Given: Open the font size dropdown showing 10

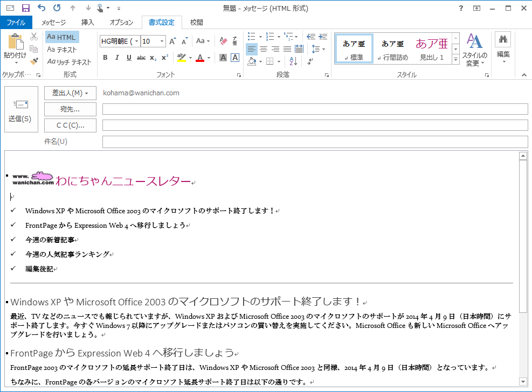Looking at the screenshot, I should point(162,41).
